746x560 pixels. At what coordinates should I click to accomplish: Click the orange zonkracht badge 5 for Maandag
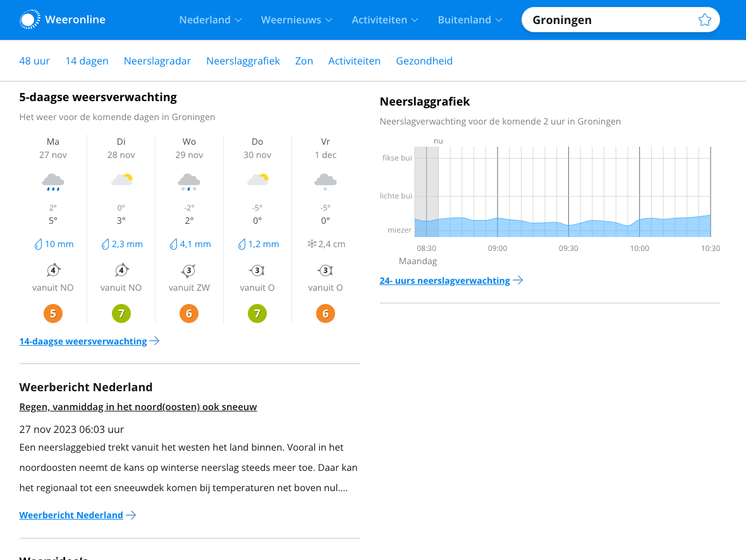coord(53,313)
